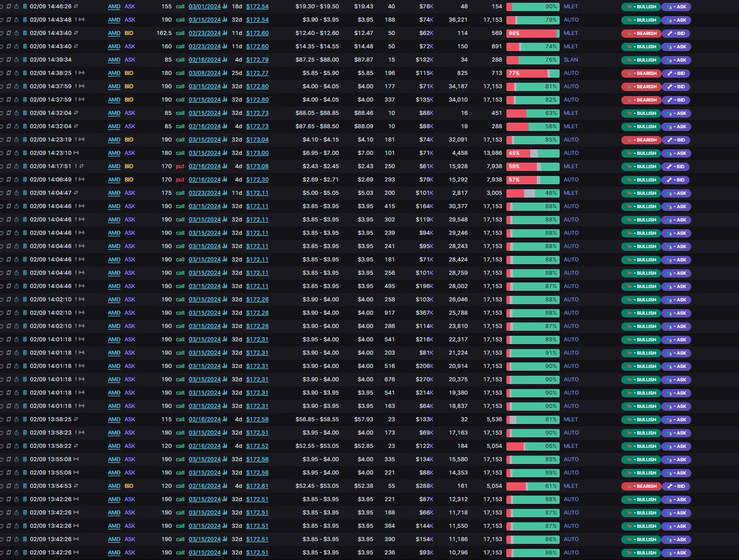Image resolution: width=739 pixels, height=560 pixels.
Task: Click the BID side label on the 162.5 row
Action: [129, 33]
